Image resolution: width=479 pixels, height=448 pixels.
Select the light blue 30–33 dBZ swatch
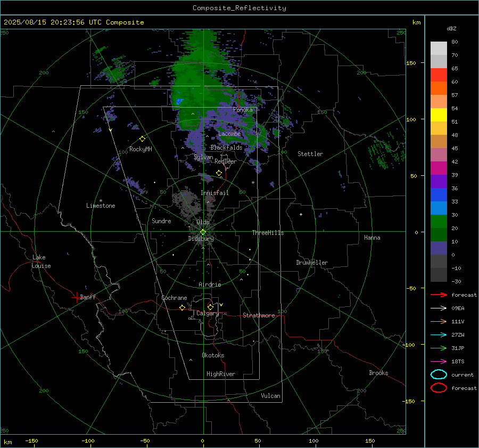tap(439, 208)
